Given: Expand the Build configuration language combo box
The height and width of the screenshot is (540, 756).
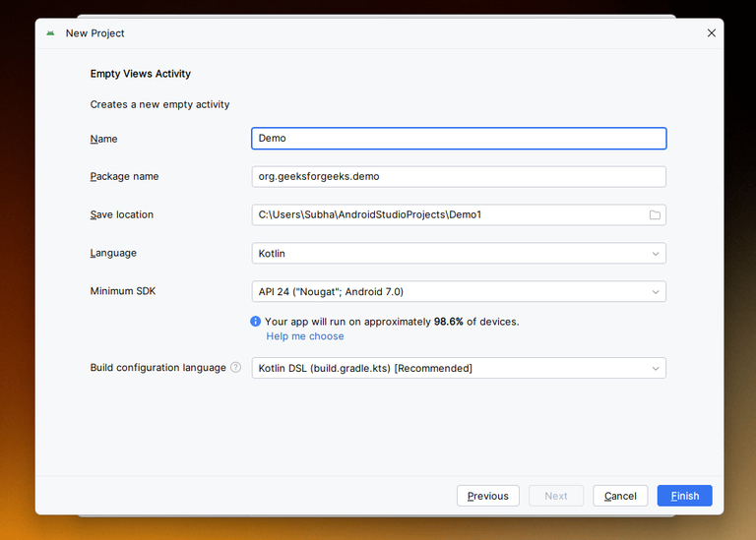Looking at the screenshot, I should [459, 368].
